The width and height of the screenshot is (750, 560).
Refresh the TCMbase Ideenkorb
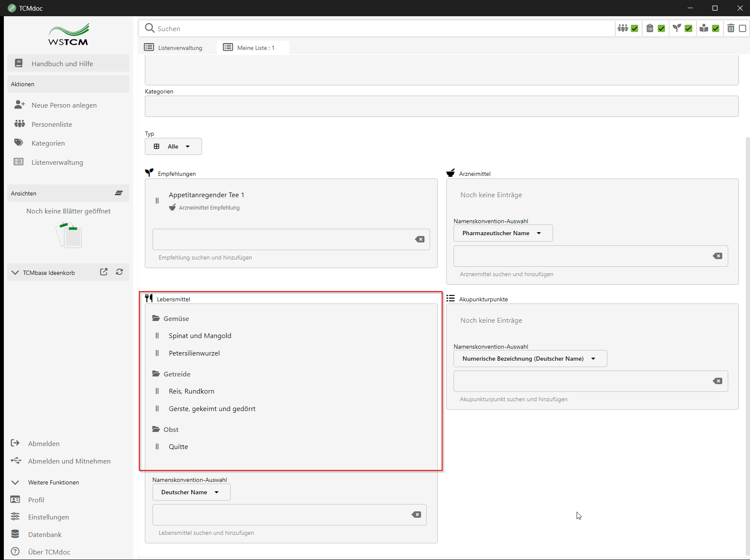click(120, 272)
